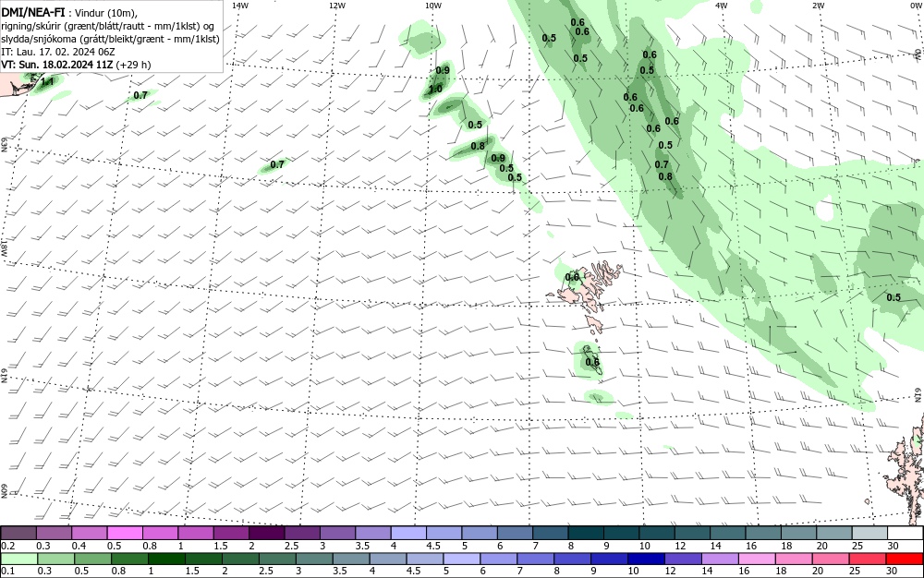Click the '10W' longitude label

(x=432, y=6)
